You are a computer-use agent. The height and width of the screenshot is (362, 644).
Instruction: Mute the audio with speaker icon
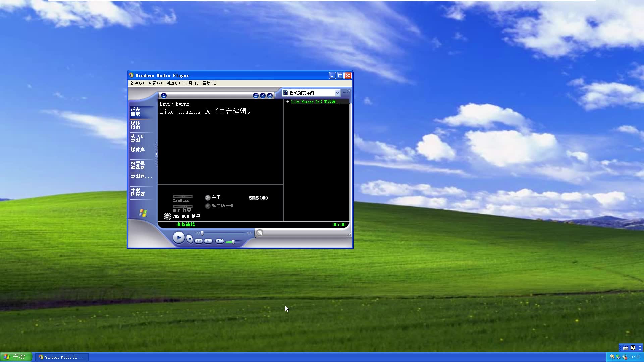pos(219,241)
